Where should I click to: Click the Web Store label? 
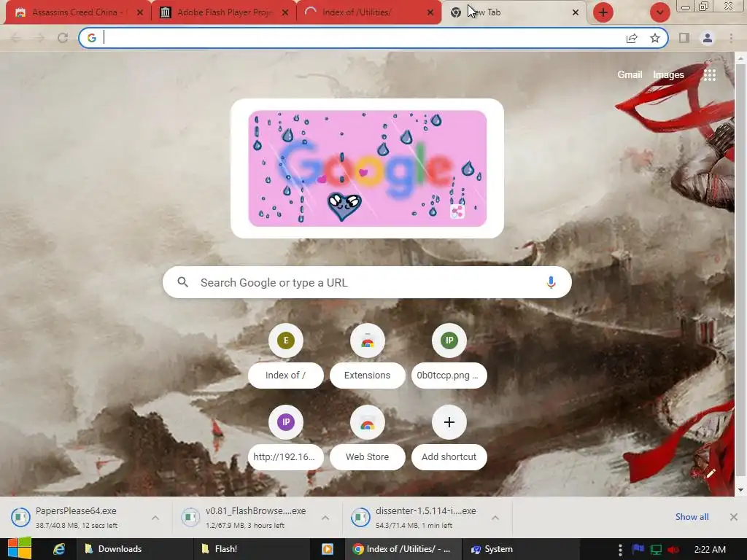pyautogui.click(x=368, y=457)
